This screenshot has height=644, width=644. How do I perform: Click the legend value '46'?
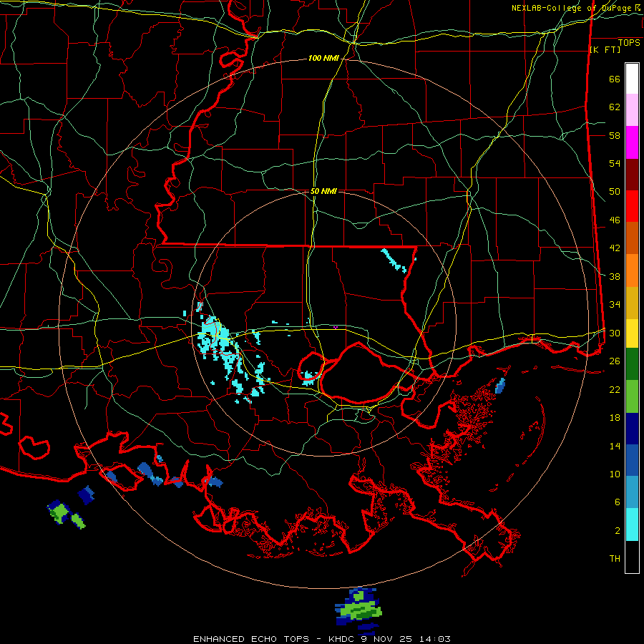(615, 220)
